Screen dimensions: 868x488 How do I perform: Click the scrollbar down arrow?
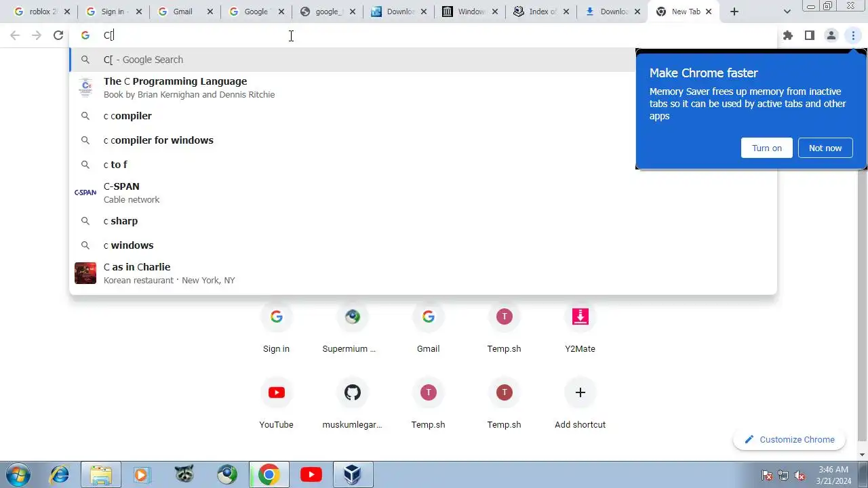862,455
